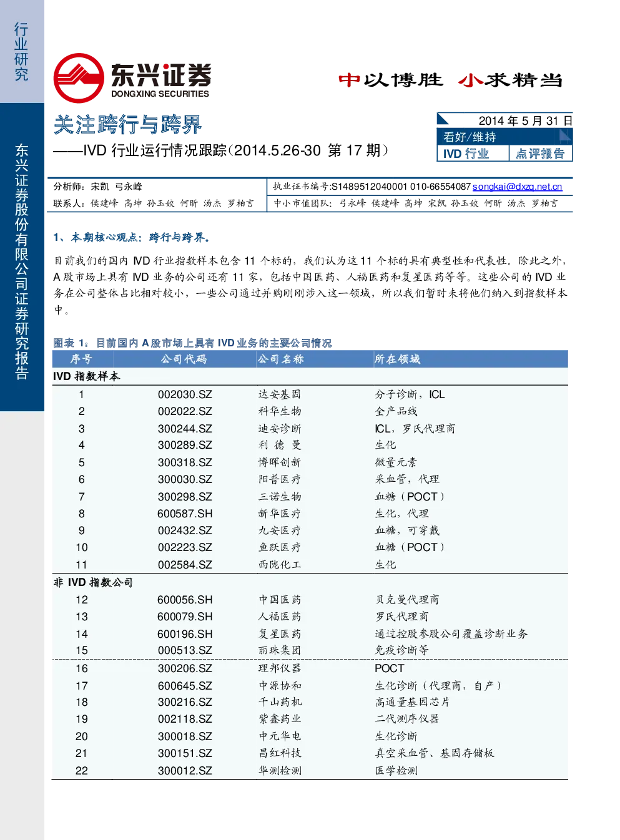Image resolution: width=620 pixels, height=840 pixels.
Task: Select stock code 002022.SZ
Action: tap(185, 411)
